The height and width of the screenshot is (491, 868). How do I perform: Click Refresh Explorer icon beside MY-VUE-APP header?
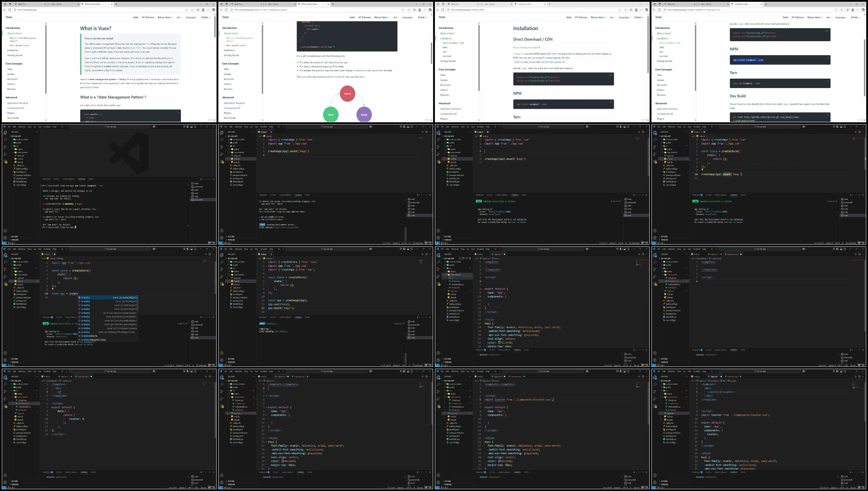[x=466, y=258]
